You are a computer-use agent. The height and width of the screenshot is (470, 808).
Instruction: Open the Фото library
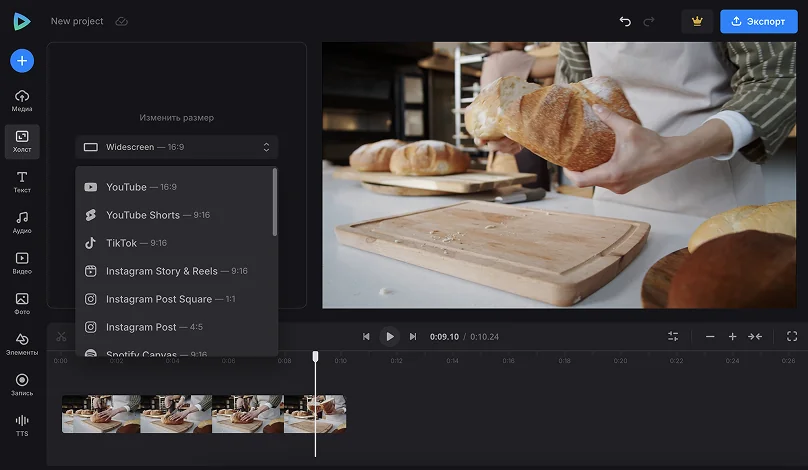pyautogui.click(x=22, y=304)
